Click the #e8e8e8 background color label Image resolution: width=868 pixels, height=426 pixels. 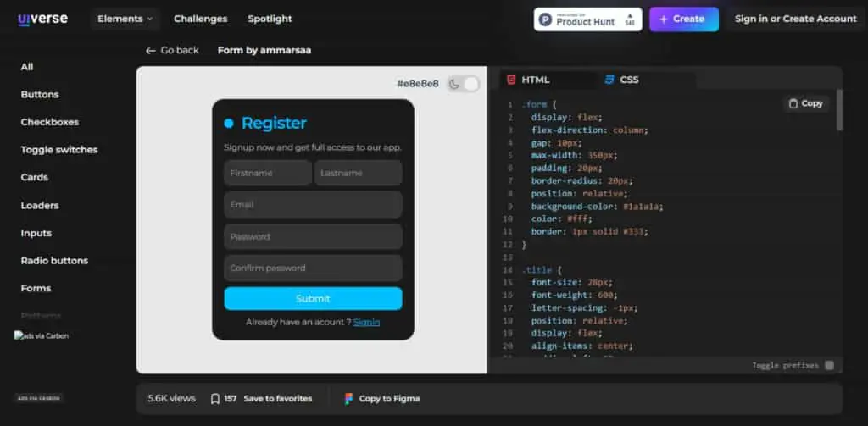click(x=418, y=84)
